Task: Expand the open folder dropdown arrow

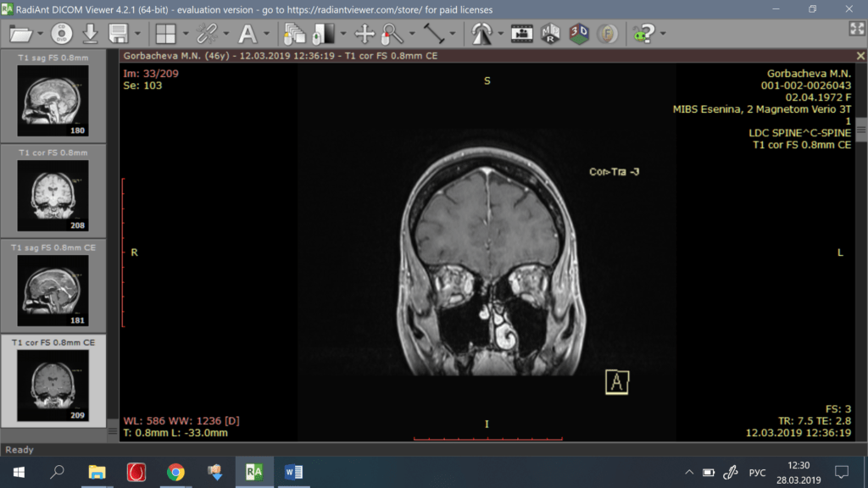Action: click(x=41, y=34)
